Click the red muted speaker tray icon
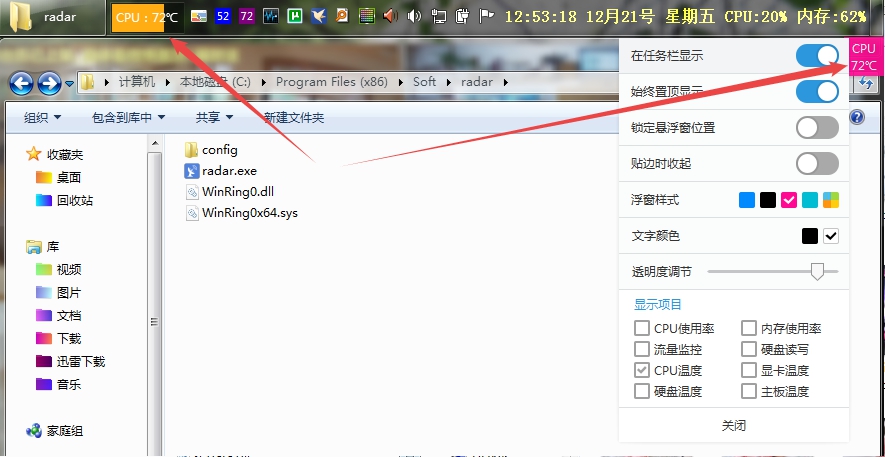The image size is (885, 457). (390, 16)
